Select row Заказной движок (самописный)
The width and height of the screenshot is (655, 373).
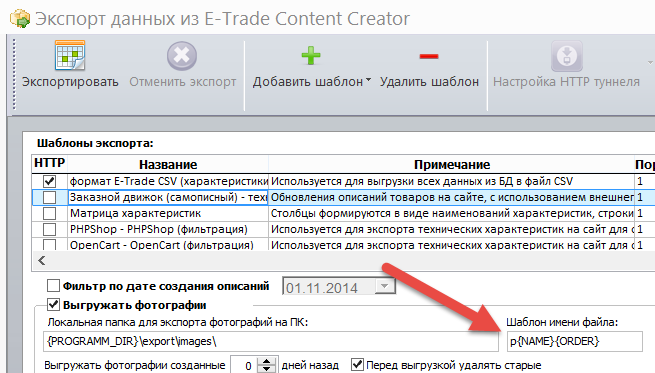(168, 197)
